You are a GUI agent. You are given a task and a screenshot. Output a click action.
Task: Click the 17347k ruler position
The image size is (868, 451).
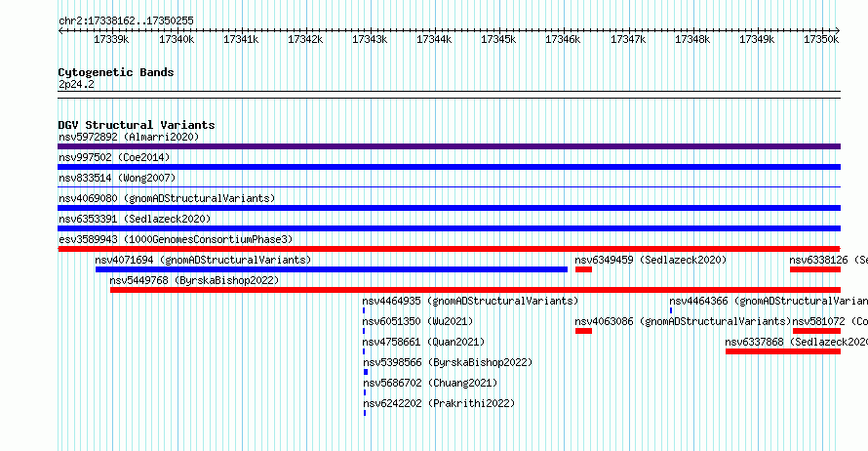[628, 39]
